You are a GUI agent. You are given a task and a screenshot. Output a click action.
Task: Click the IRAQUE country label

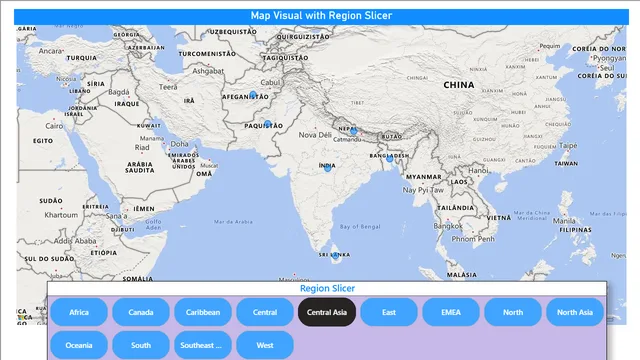point(127,104)
